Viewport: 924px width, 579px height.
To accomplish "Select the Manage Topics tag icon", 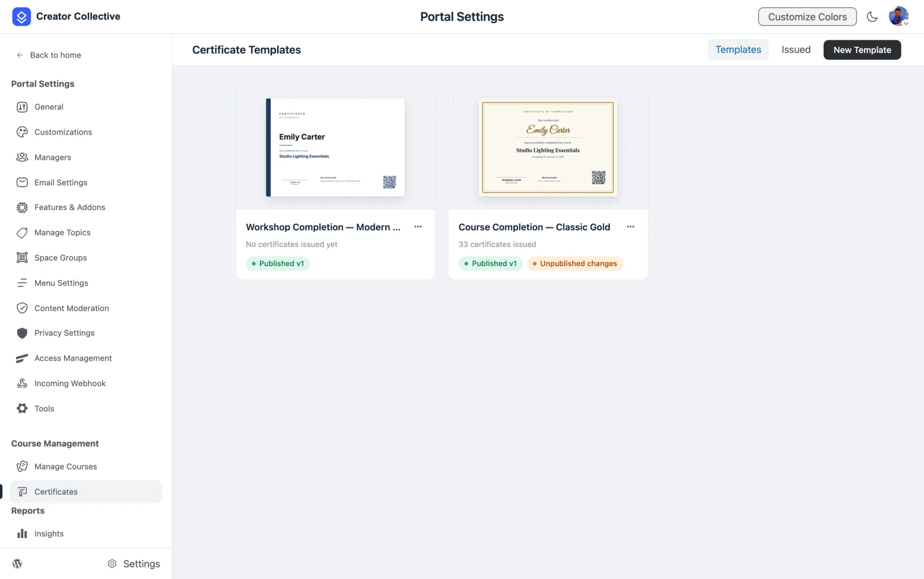I will coord(22,233).
